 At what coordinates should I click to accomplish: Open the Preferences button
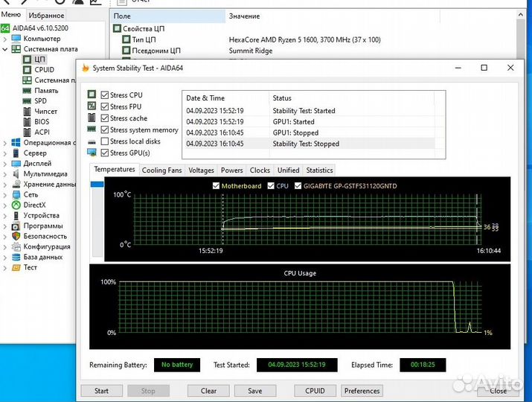(x=362, y=391)
